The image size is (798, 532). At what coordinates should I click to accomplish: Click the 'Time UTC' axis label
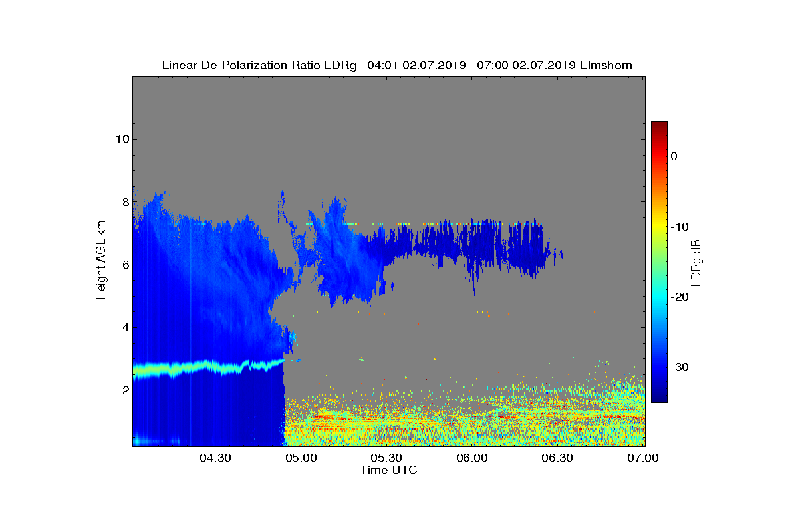coord(389,470)
